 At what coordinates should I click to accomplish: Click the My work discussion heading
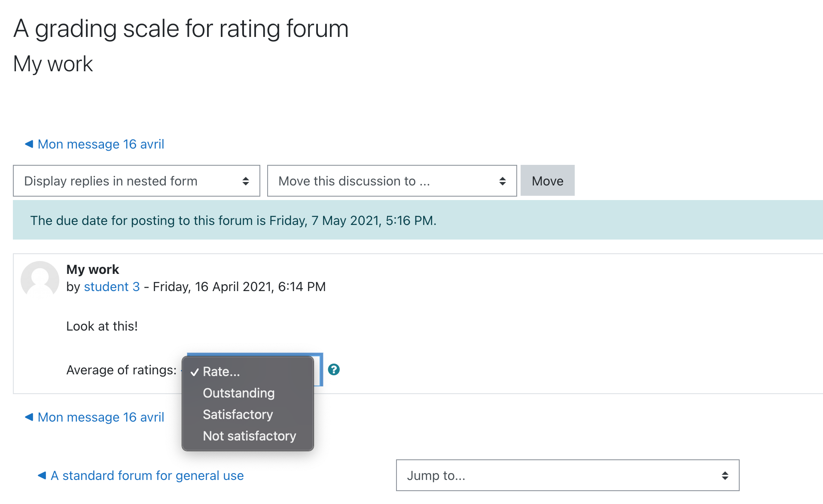pos(53,64)
